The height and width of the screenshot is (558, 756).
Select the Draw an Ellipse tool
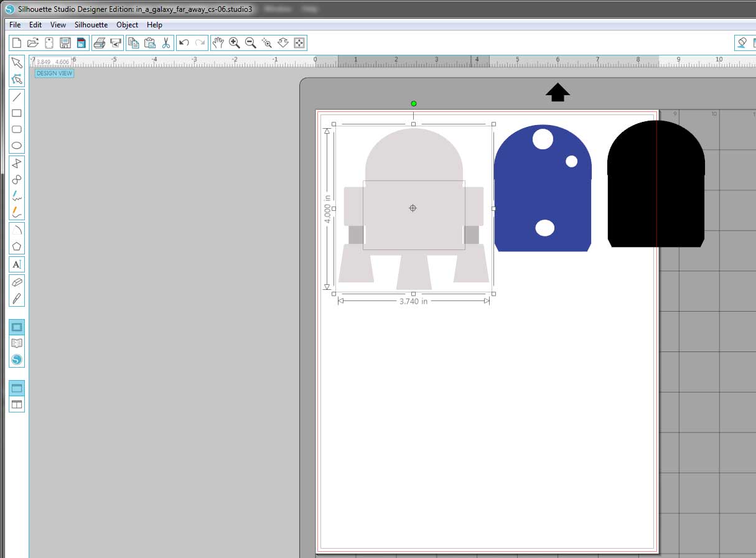[x=17, y=146]
